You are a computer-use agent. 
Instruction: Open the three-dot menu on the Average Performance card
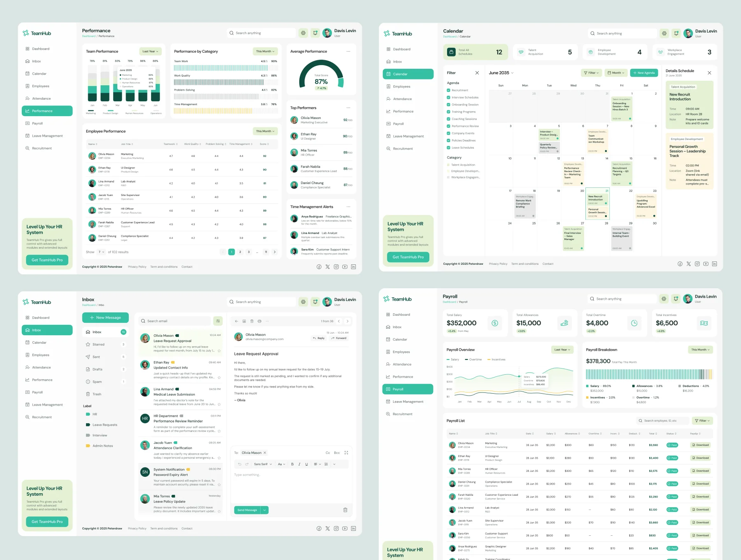coord(348,51)
